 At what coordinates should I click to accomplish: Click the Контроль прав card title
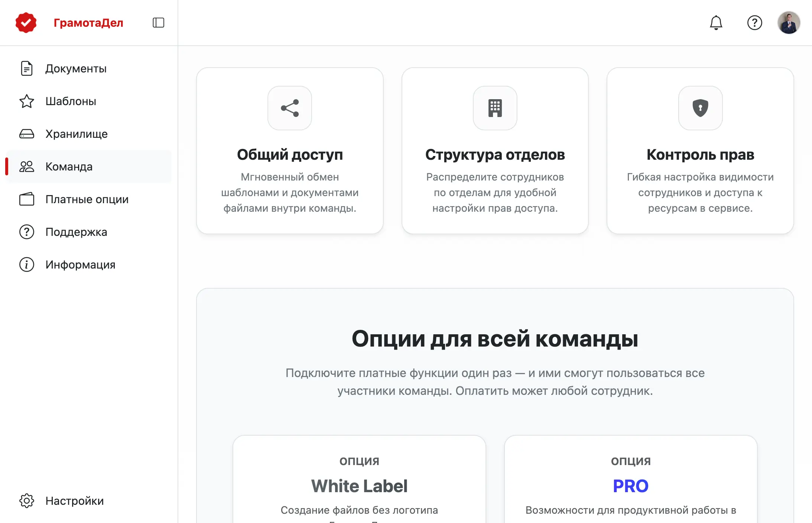click(x=701, y=155)
